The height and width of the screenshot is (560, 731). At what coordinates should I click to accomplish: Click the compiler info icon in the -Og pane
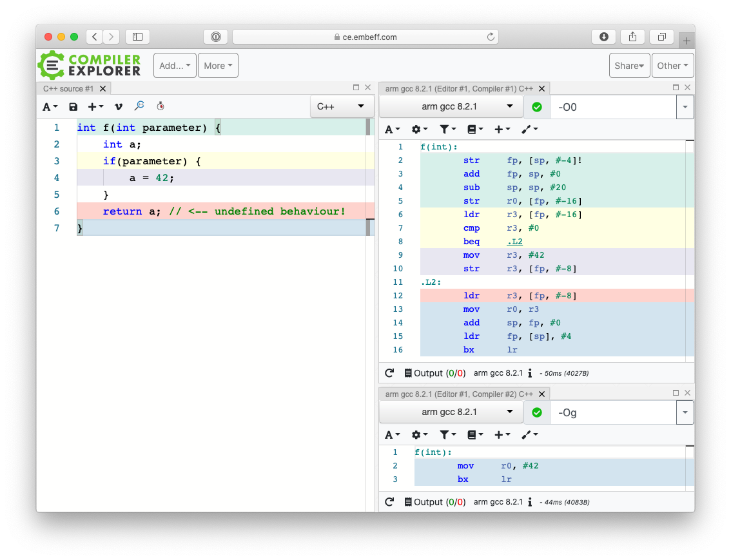click(529, 502)
